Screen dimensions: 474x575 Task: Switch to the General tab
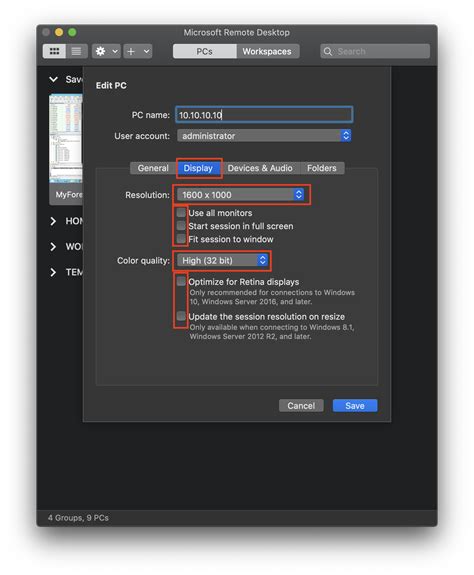coord(153,168)
